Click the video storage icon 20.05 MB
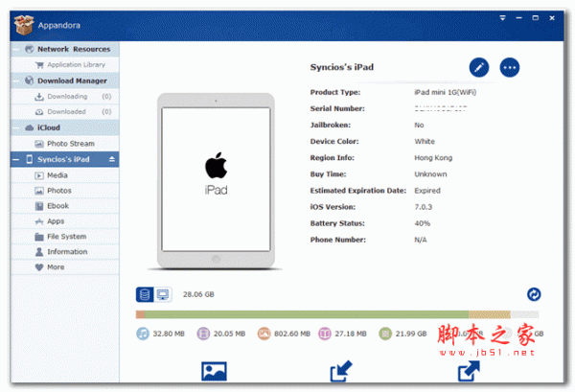 [x=203, y=334]
